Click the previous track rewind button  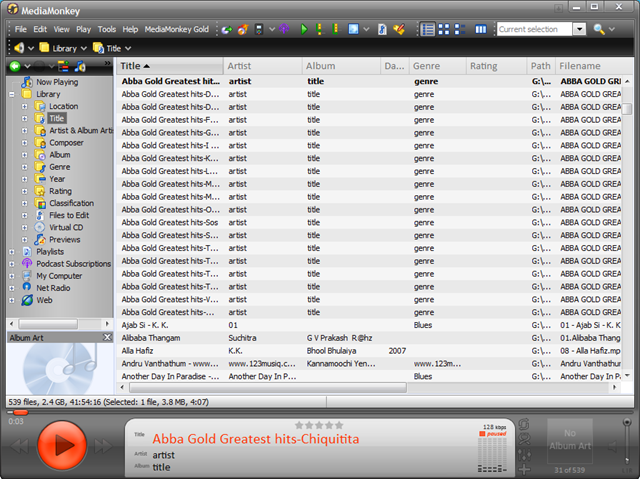tap(19, 446)
